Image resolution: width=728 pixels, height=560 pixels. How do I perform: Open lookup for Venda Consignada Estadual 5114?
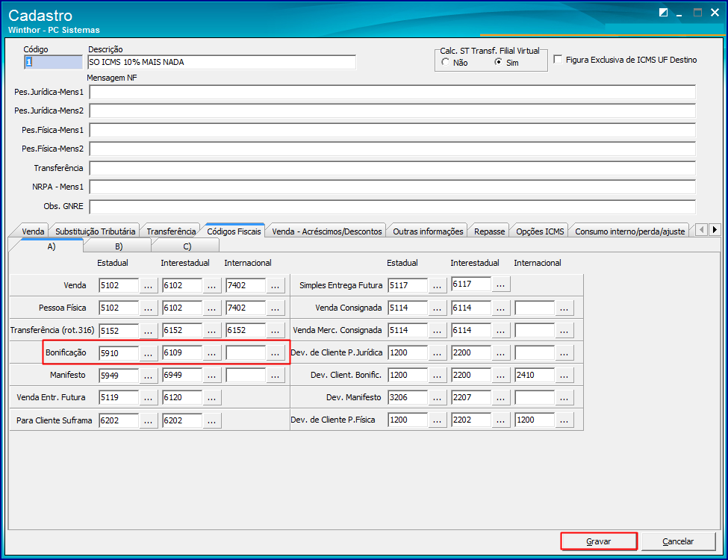(x=437, y=308)
